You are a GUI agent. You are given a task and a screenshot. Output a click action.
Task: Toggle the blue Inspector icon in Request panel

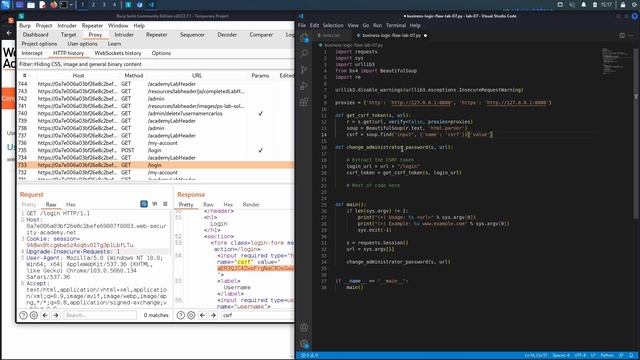click(144, 204)
